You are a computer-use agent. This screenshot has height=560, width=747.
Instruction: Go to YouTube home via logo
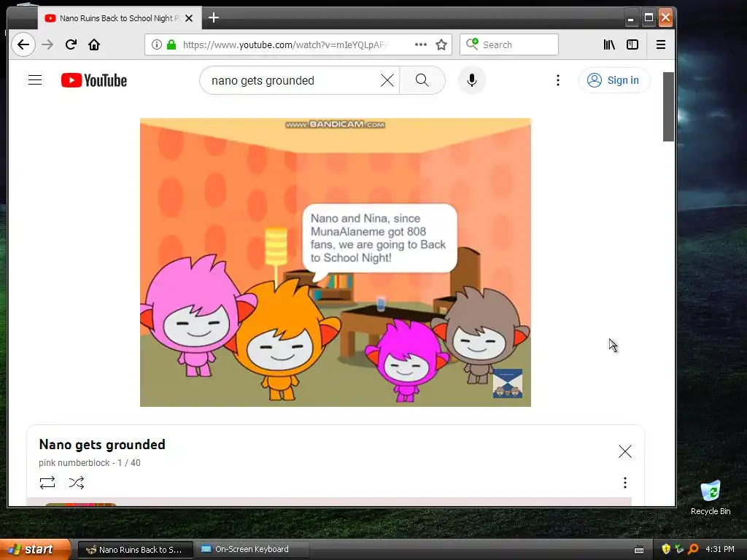click(94, 80)
